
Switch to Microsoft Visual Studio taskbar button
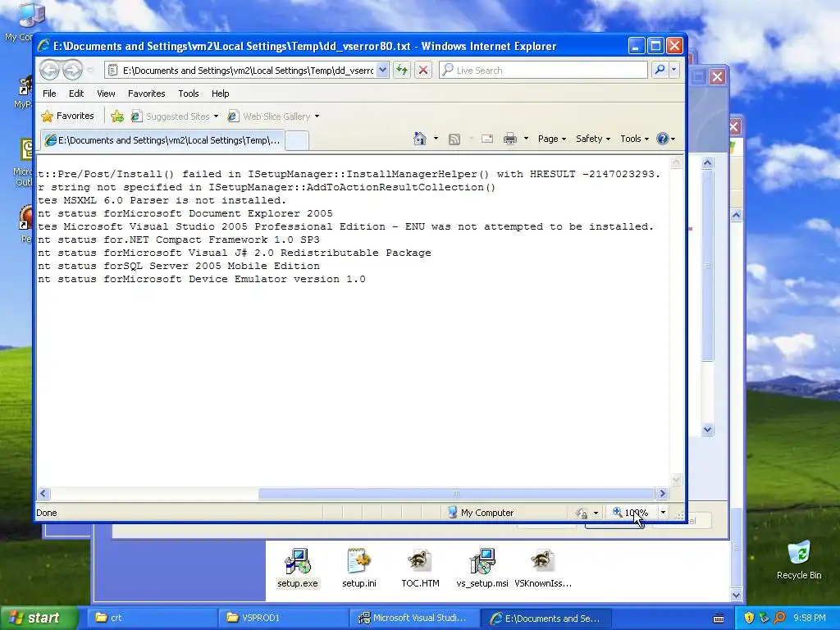(x=414, y=618)
